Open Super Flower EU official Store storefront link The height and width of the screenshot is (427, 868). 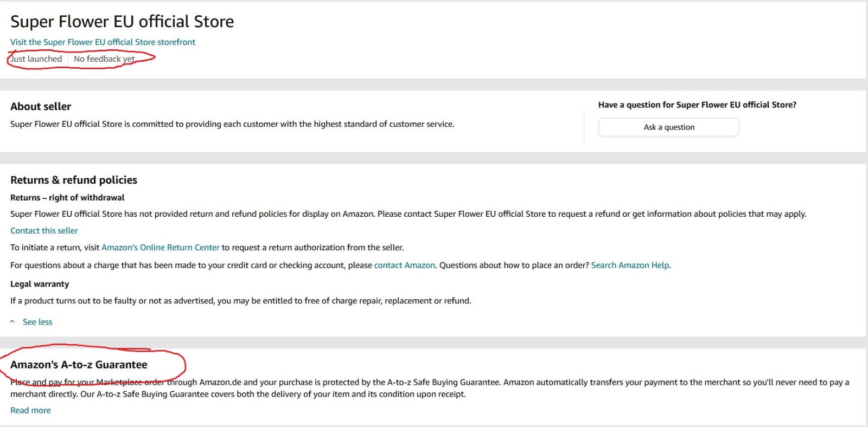(x=103, y=42)
